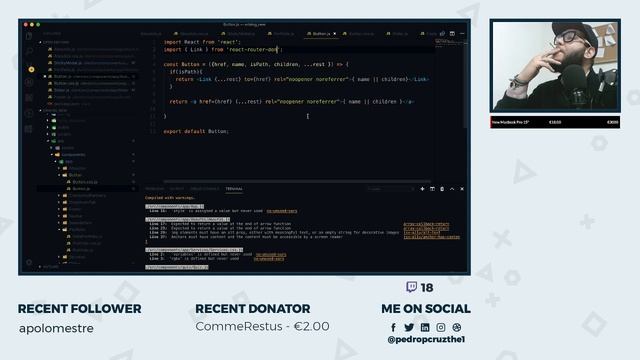
Task: Open the editor More Actions menu
Action: (x=462, y=33)
